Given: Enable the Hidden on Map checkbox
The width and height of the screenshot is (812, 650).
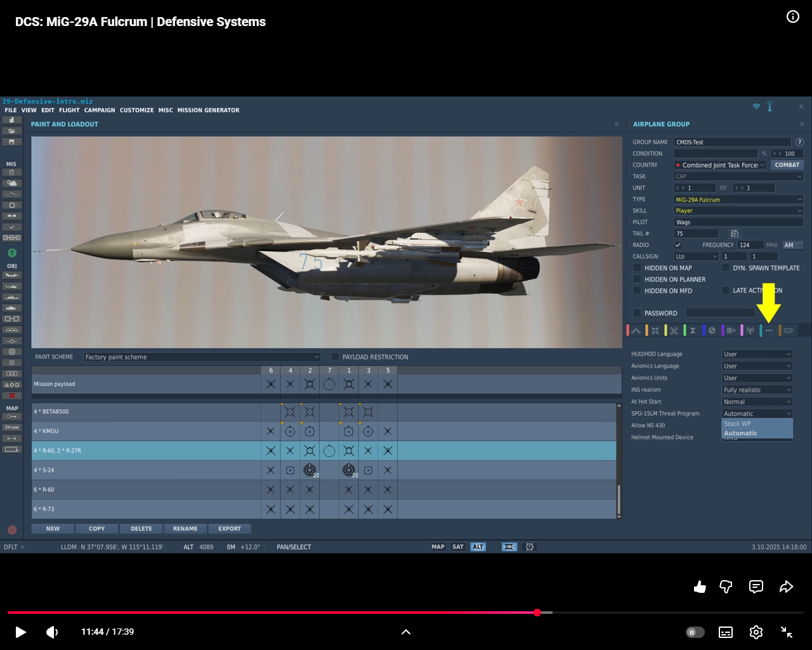Looking at the screenshot, I should 637,268.
